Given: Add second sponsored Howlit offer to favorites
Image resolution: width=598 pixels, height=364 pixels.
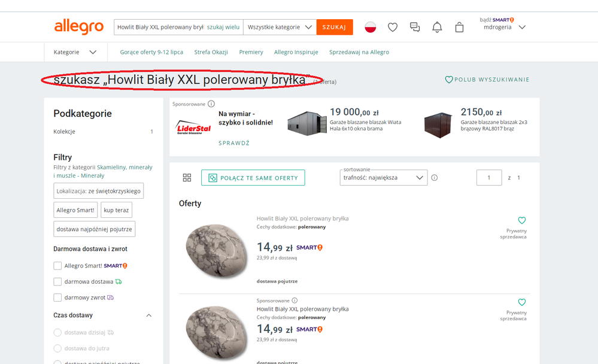Looking at the screenshot, I should pos(522,302).
